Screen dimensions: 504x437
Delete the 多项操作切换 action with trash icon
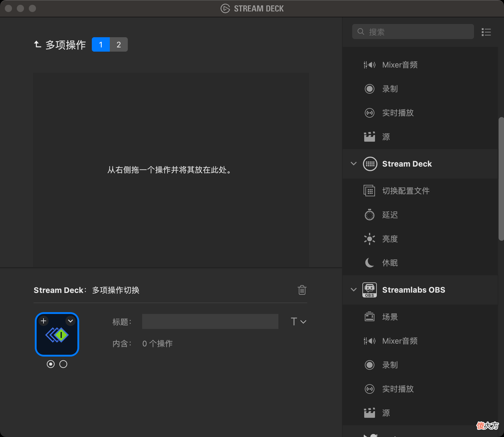tap(302, 290)
